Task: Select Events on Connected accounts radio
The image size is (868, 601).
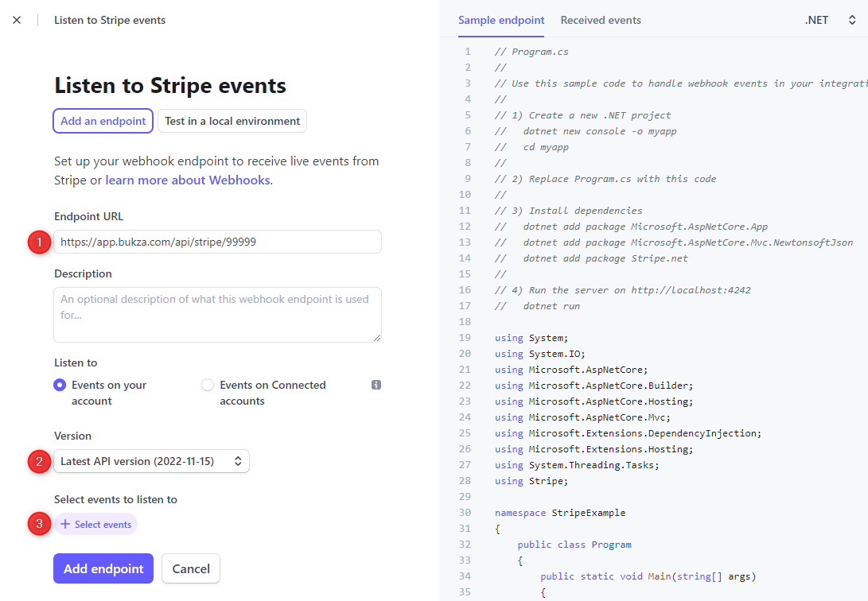Action: coord(208,386)
